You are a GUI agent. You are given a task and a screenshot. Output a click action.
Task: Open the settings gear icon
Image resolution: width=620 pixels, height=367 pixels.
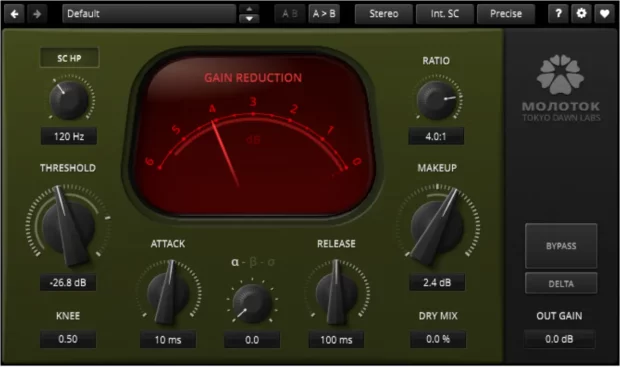[x=581, y=14]
